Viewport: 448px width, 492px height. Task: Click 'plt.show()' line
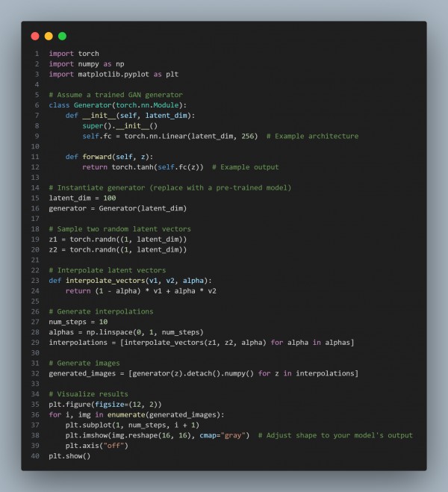tap(69, 456)
